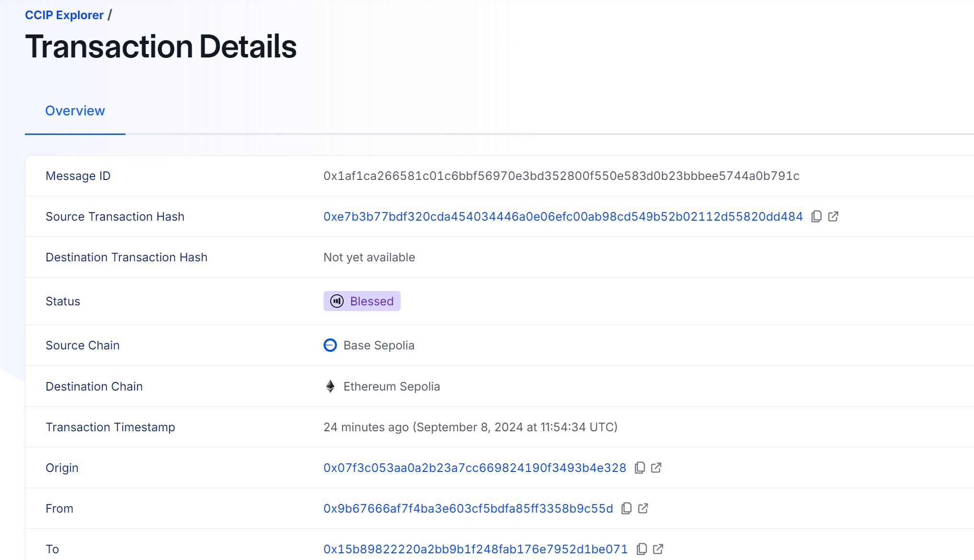The image size is (974, 560).
Task: Open To address in external explorer
Action: (658, 549)
